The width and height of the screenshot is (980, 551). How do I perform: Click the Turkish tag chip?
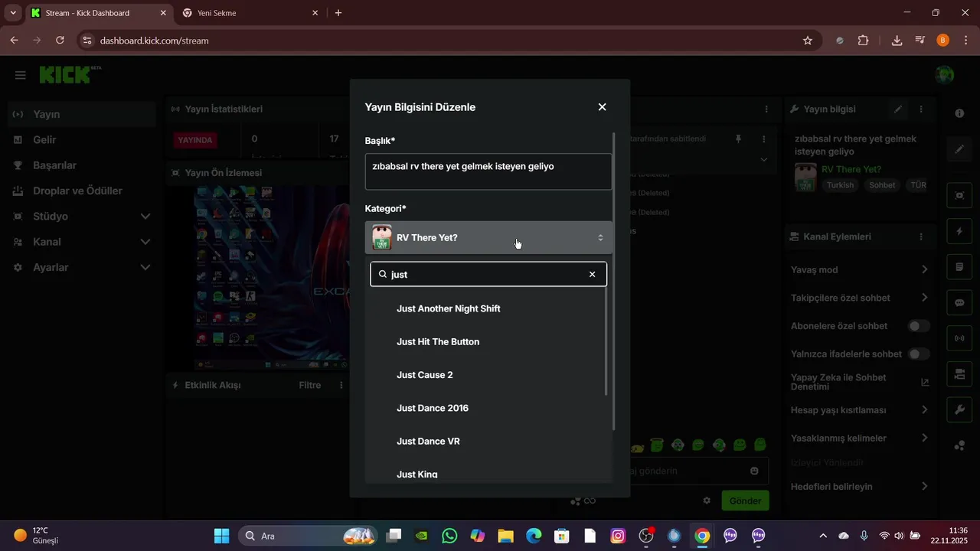point(840,185)
